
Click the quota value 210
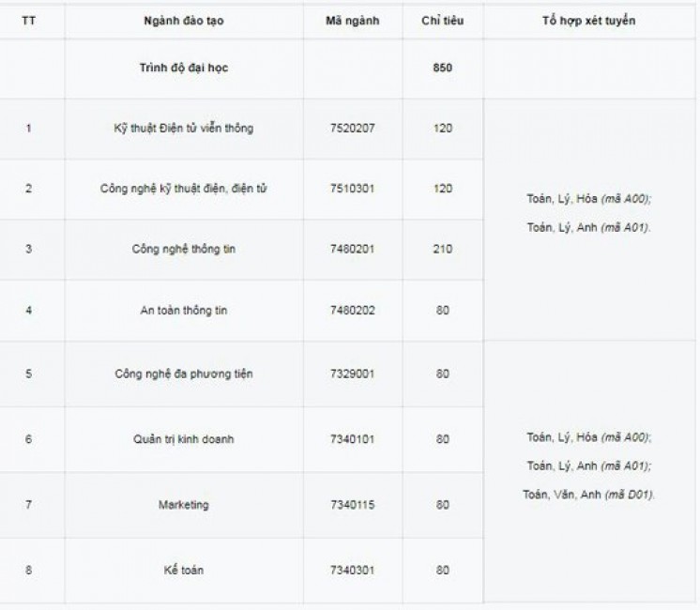click(443, 249)
